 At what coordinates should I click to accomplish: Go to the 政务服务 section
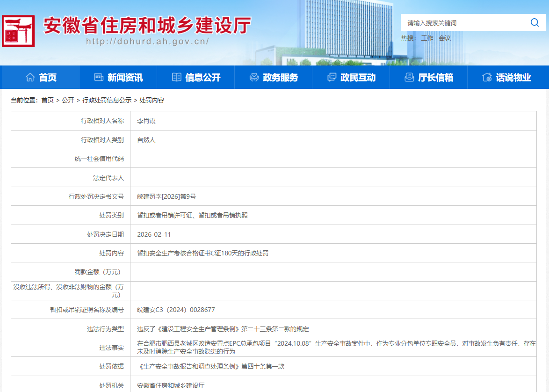(280, 78)
